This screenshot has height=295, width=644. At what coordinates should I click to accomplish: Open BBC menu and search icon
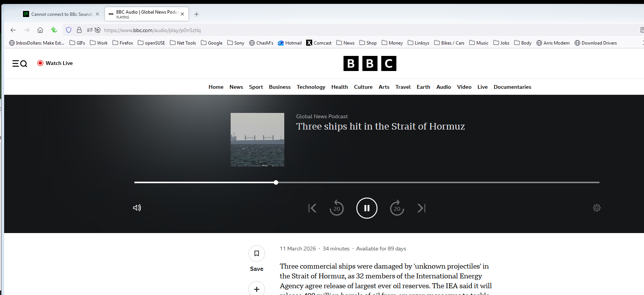point(20,63)
